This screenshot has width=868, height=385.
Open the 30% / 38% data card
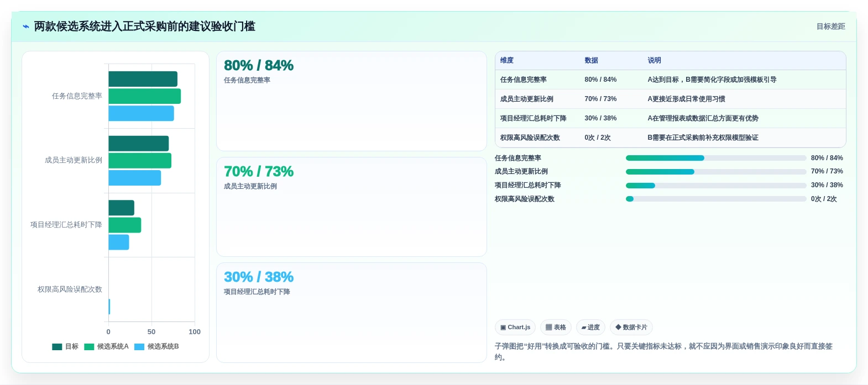pos(352,313)
